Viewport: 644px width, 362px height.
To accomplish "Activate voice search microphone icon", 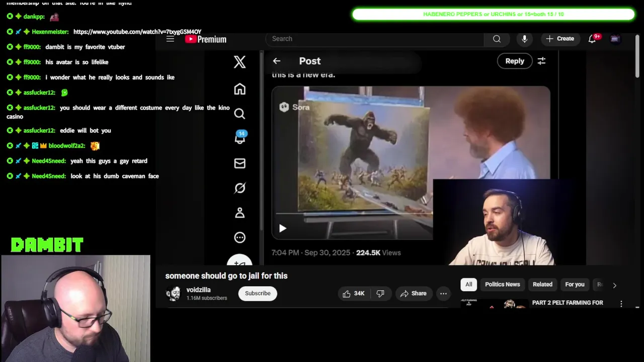I will [524, 39].
